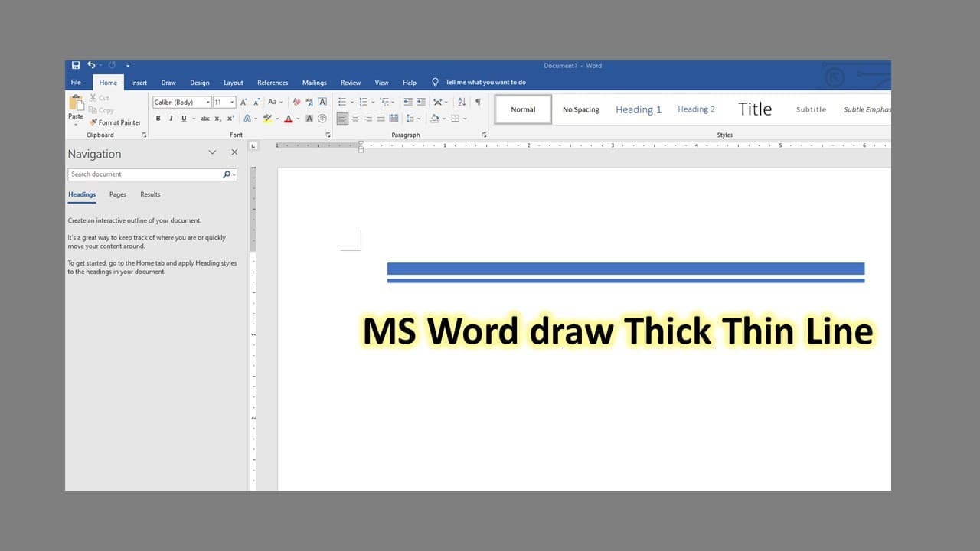
Task: Click the Paste clipboard icon
Action: click(76, 103)
